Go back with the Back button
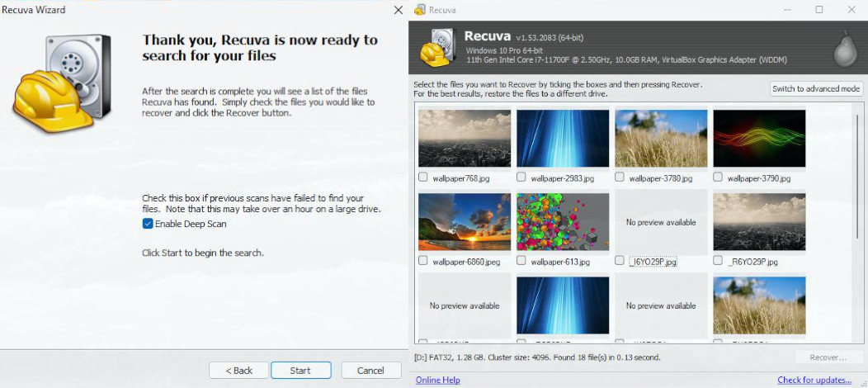The width and height of the screenshot is (868, 388). [237, 371]
